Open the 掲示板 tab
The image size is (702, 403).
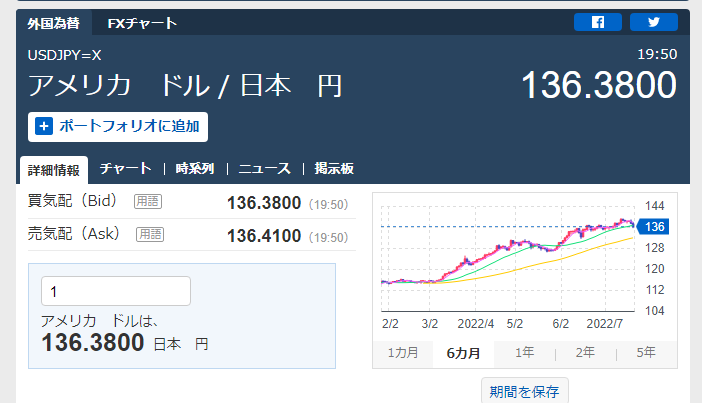[x=334, y=169]
